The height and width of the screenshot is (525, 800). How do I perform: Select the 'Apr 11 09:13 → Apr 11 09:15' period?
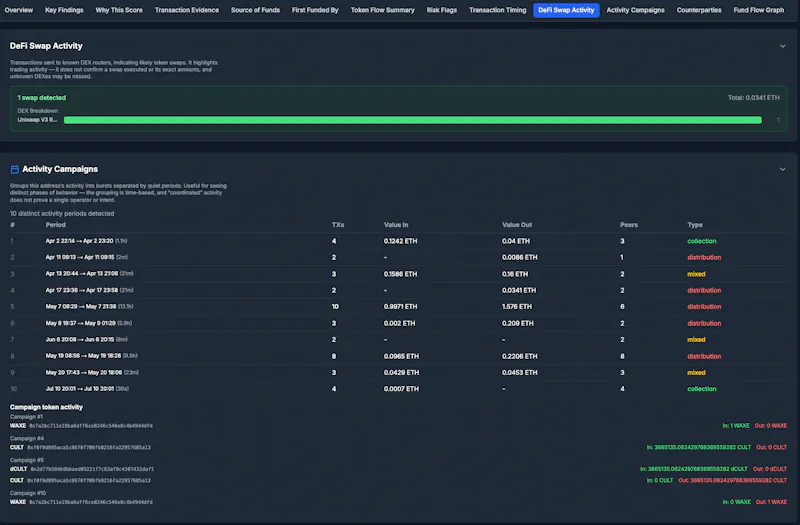pyautogui.click(x=87, y=257)
